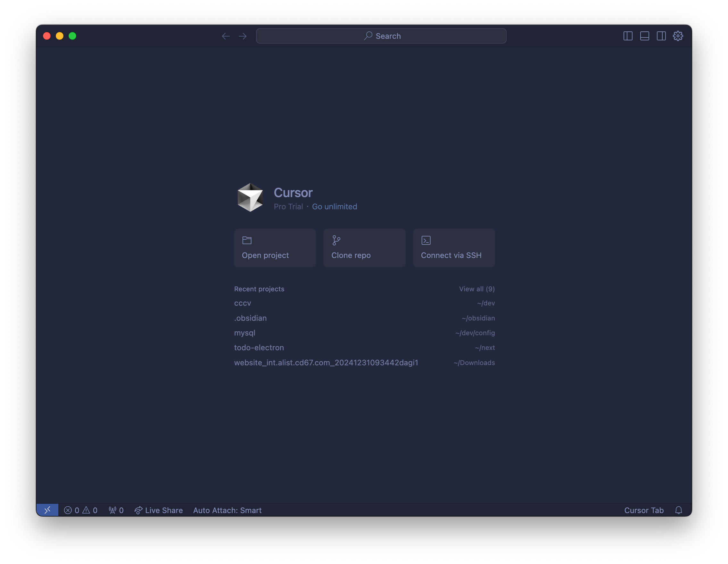Go back with the left arrow
Screen dimensions: 728x564
click(226, 36)
